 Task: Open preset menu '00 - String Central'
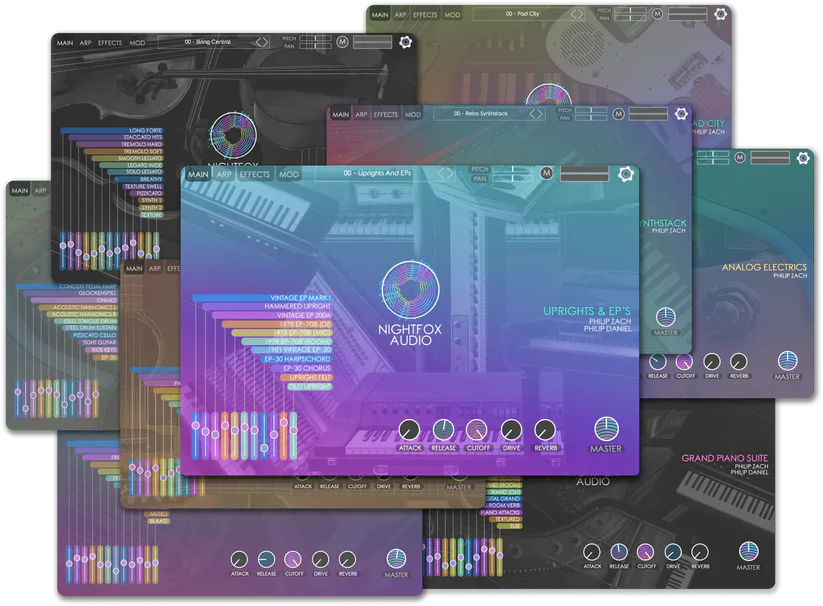coord(208,41)
